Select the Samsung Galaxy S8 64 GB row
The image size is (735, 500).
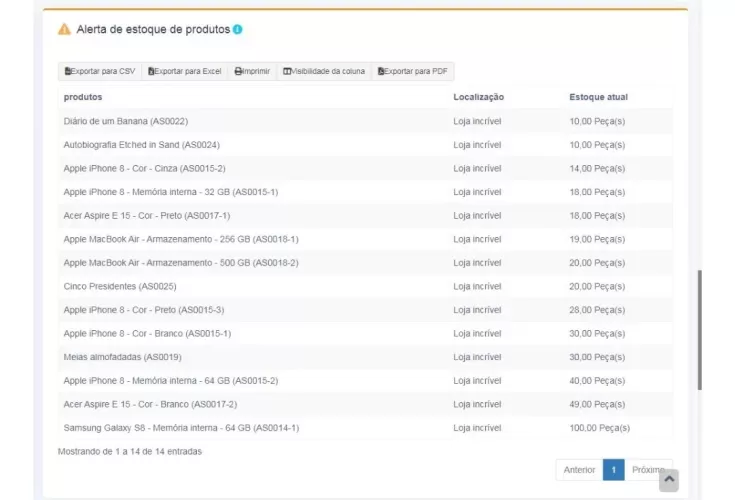[181, 428]
